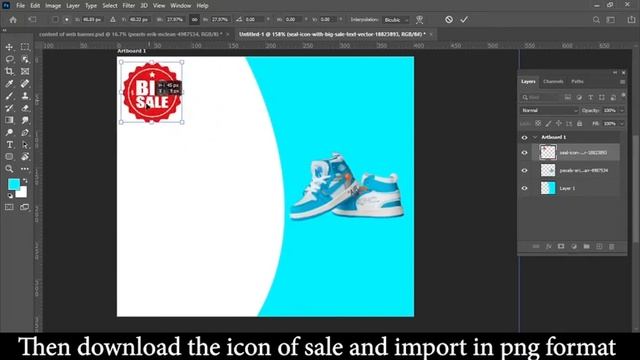
Task: Click the Layer 1 thumbnail
Action: click(x=548, y=188)
